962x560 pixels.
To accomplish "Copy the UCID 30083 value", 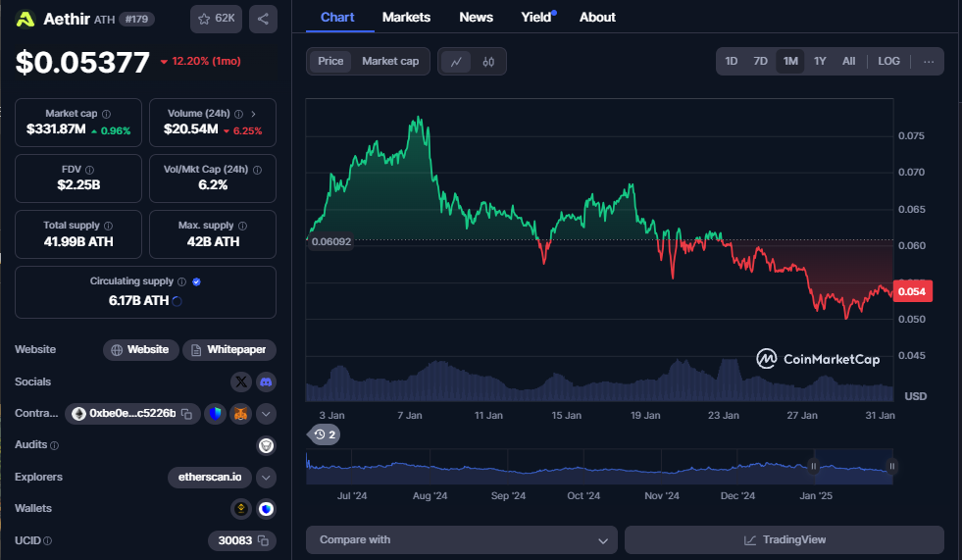I will coord(264,540).
